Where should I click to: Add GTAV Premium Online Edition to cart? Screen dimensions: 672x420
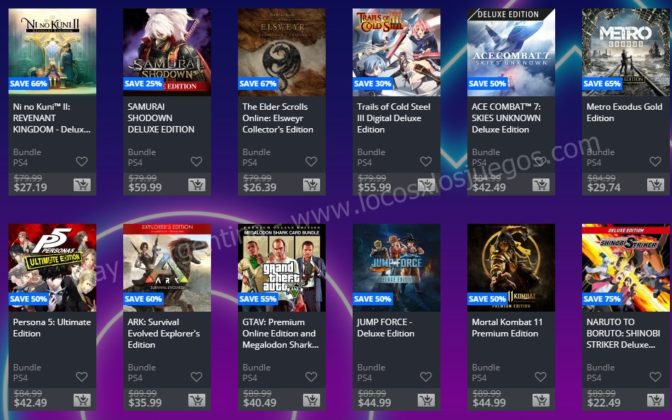312,400
